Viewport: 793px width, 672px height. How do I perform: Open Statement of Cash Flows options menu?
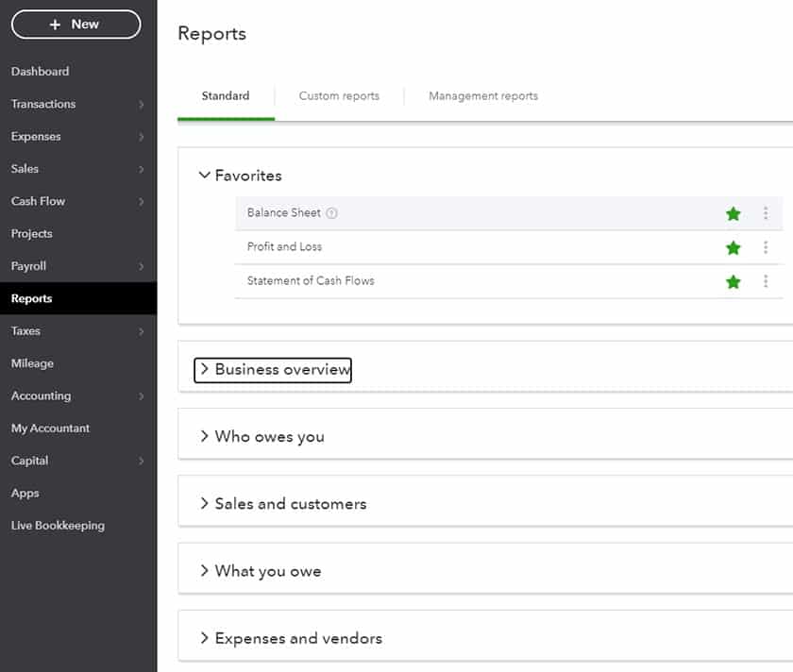click(x=767, y=280)
